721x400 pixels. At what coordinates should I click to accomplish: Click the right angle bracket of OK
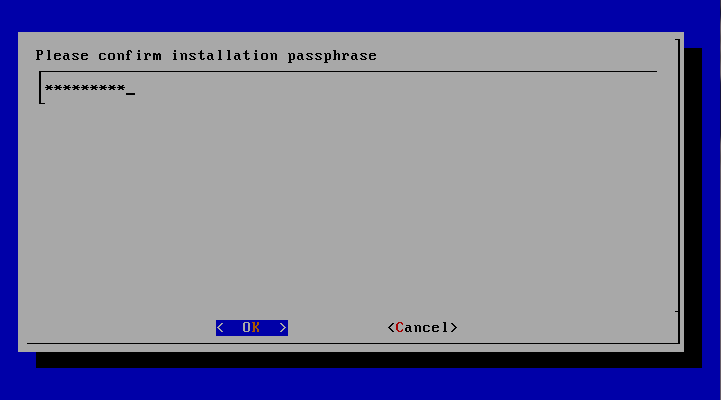(283, 328)
